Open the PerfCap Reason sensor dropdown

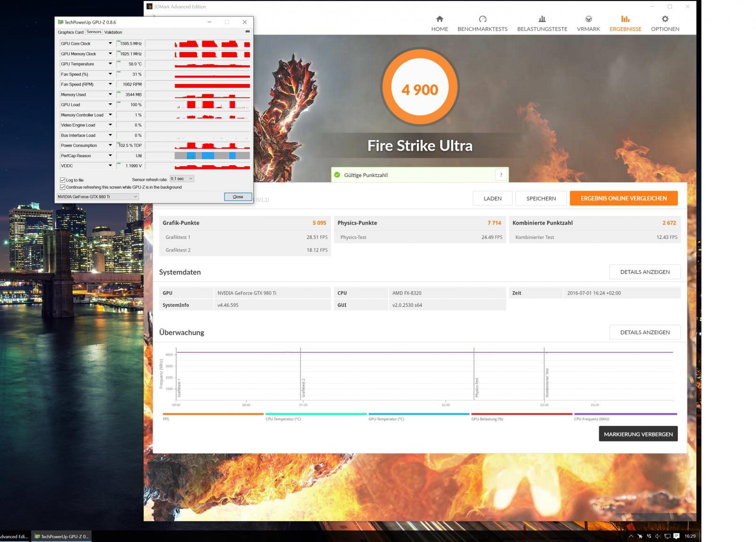click(x=110, y=156)
